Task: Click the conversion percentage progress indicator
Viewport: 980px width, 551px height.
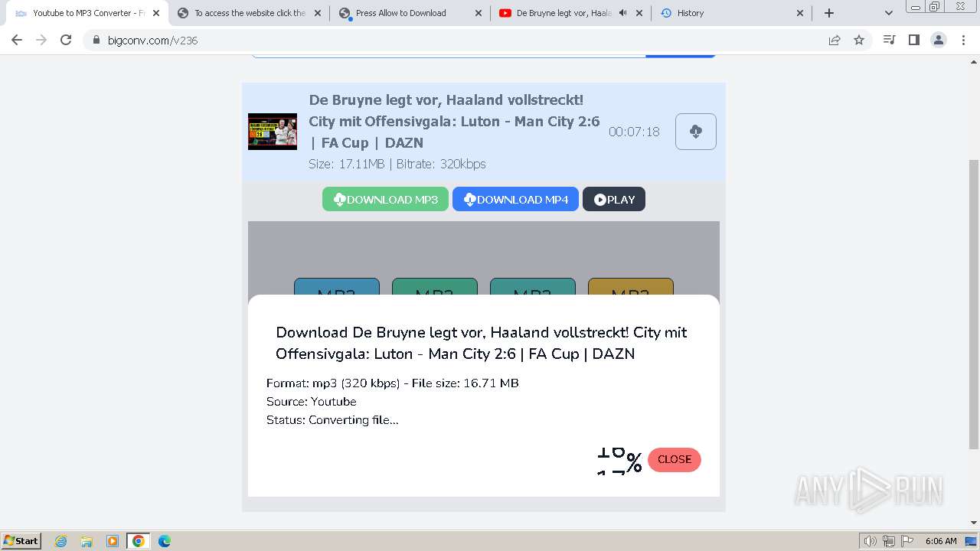Action: [x=619, y=461]
